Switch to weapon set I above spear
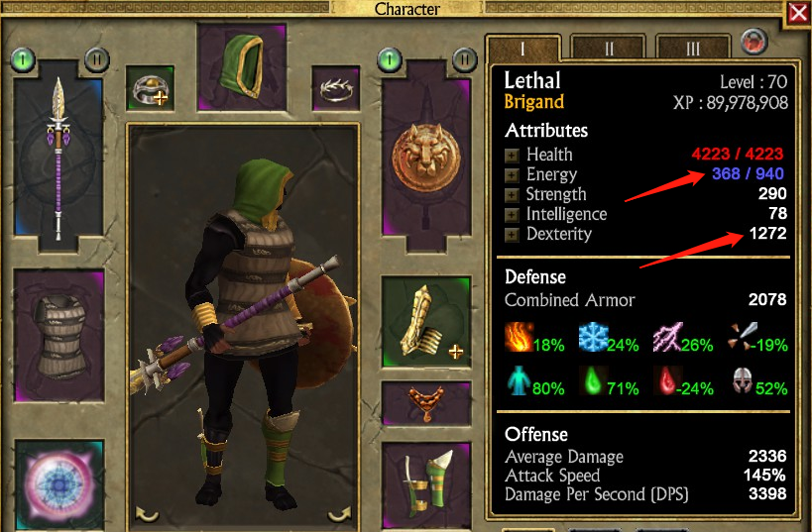 pos(23,59)
